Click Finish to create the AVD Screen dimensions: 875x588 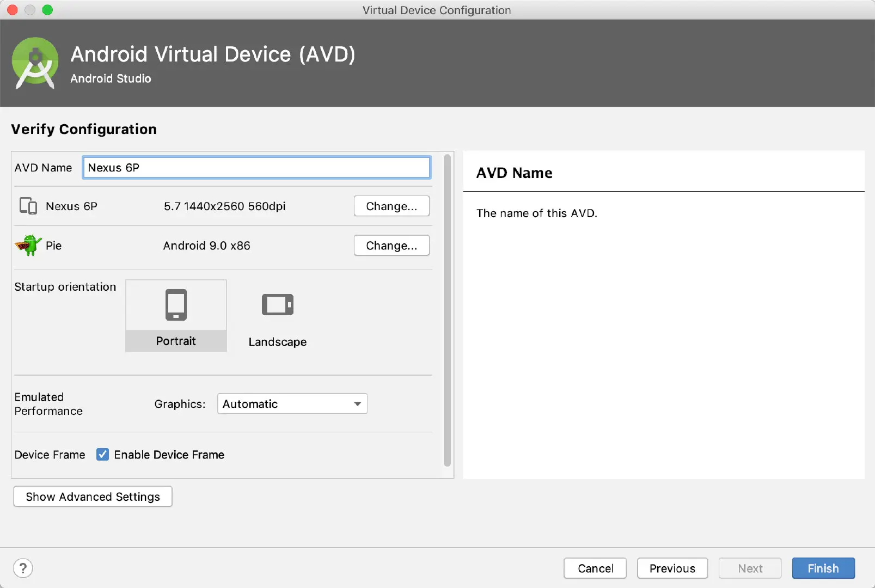pos(823,568)
